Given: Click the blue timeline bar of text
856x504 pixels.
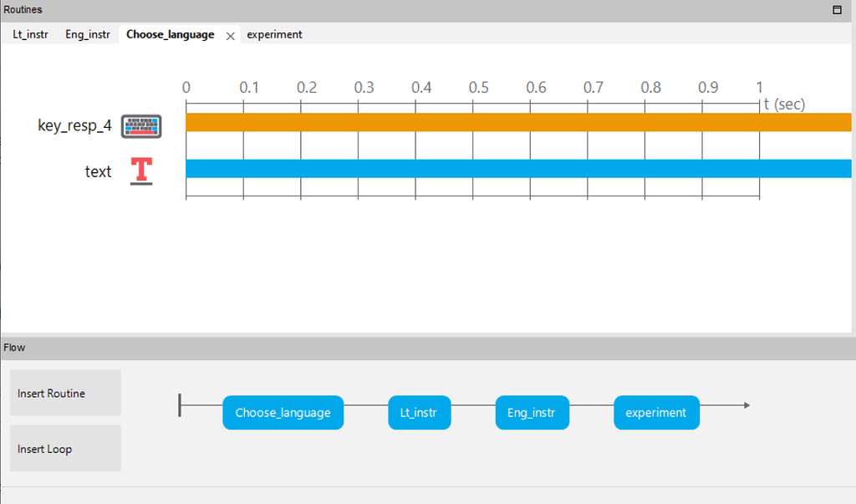Looking at the screenshot, I should [x=502, y=167].
